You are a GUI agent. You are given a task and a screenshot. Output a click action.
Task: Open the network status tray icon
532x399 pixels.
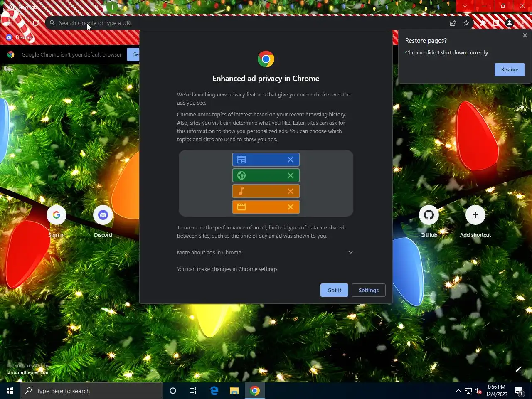[x=468, y=391]
